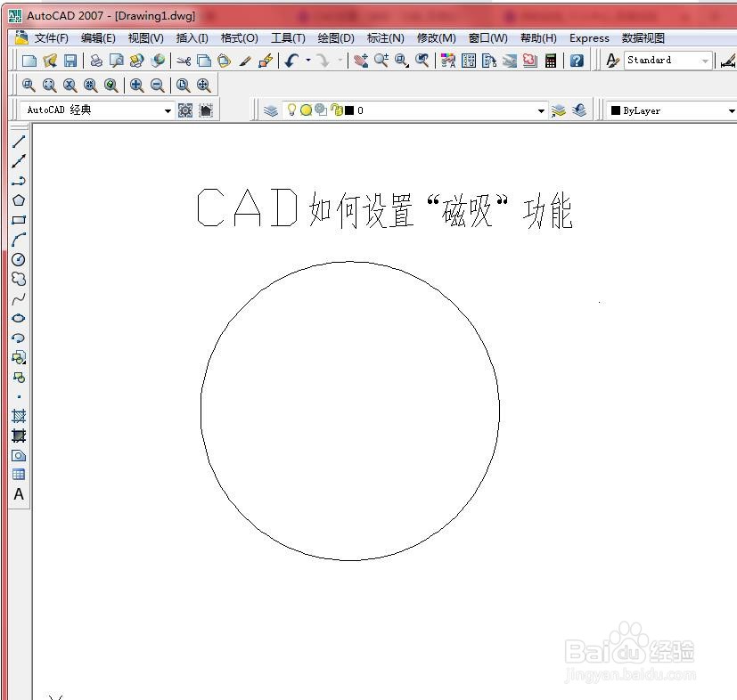Screen dimensions: 737x700
Task: Select the Line tool
Action: 19,142
